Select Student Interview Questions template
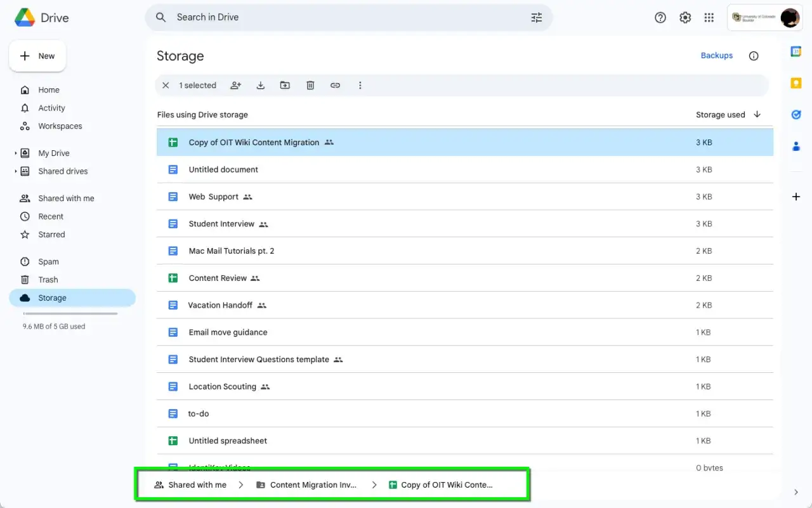The image size is (812, 508). [x=465, y=360]
